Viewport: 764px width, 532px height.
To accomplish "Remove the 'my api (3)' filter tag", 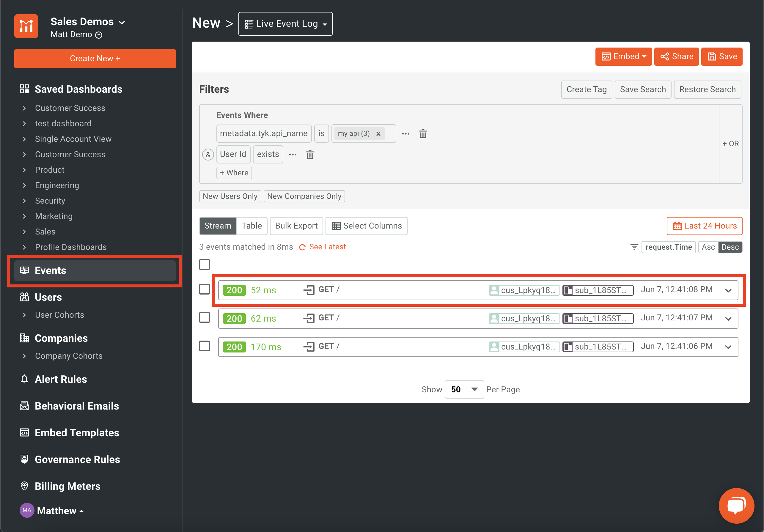I will [378, 134].
